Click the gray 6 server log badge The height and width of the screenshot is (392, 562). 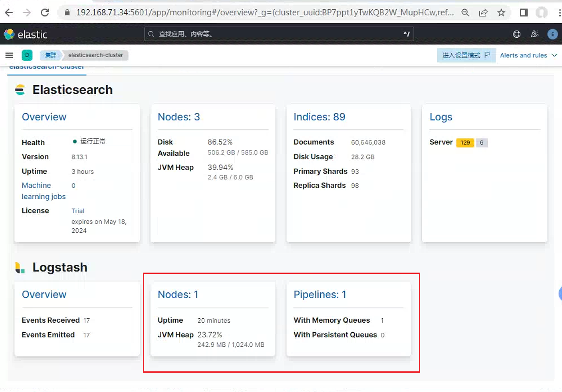tap(482, 143)
